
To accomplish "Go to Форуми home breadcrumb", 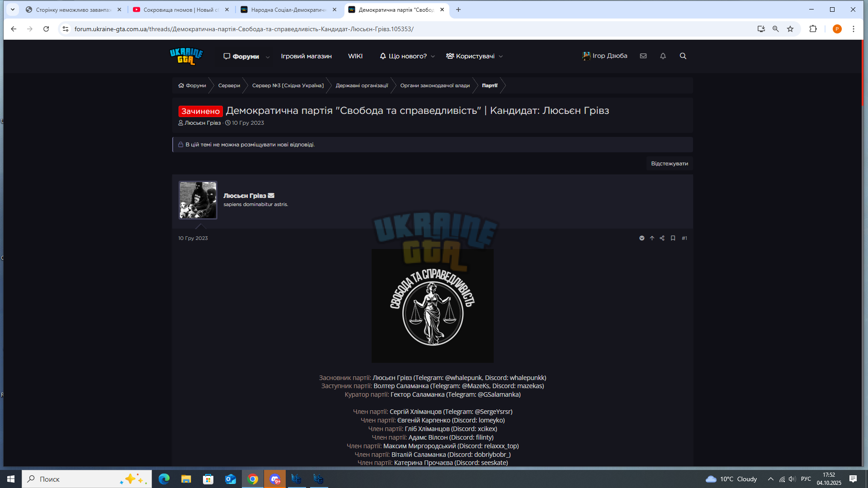I will pyautogui.click(x=192, y=85).
